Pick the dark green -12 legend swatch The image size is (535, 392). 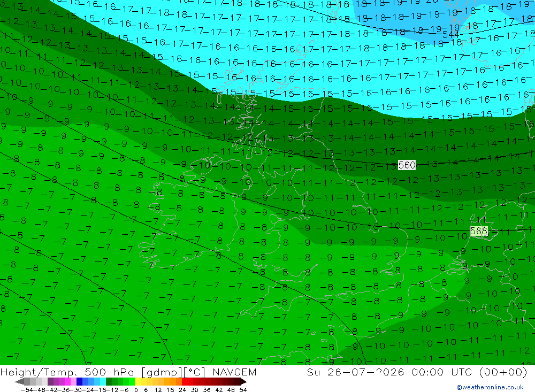tap(109, 382)
